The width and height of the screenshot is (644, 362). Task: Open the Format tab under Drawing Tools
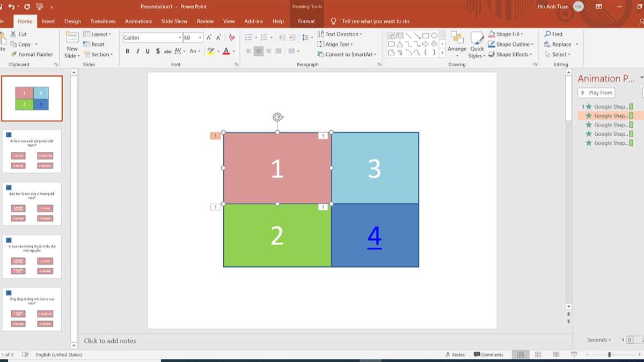click(306, 21)
